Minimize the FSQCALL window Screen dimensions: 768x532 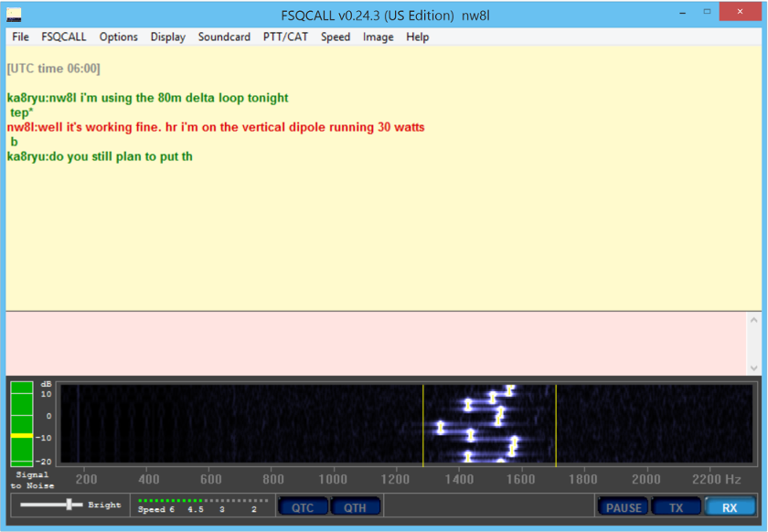click(682, 13)
